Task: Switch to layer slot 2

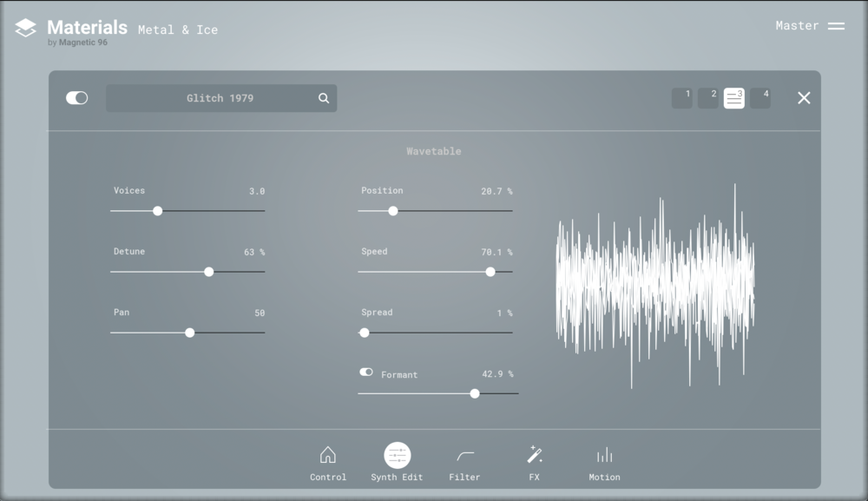Action: tap(708, 98)
